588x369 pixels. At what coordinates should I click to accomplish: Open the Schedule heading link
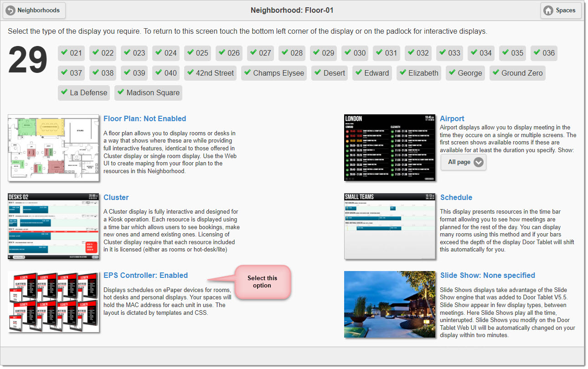tap(456, 197)
